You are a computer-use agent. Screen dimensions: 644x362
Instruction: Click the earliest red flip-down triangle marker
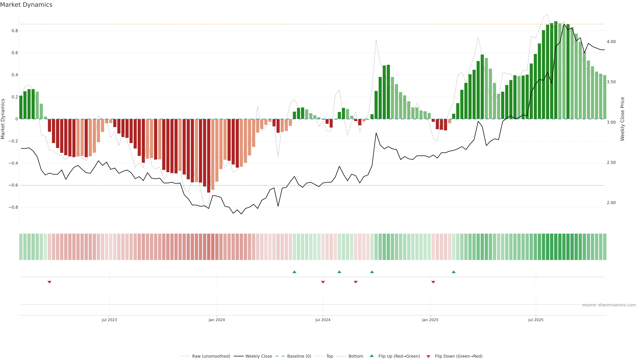(49, 282)
